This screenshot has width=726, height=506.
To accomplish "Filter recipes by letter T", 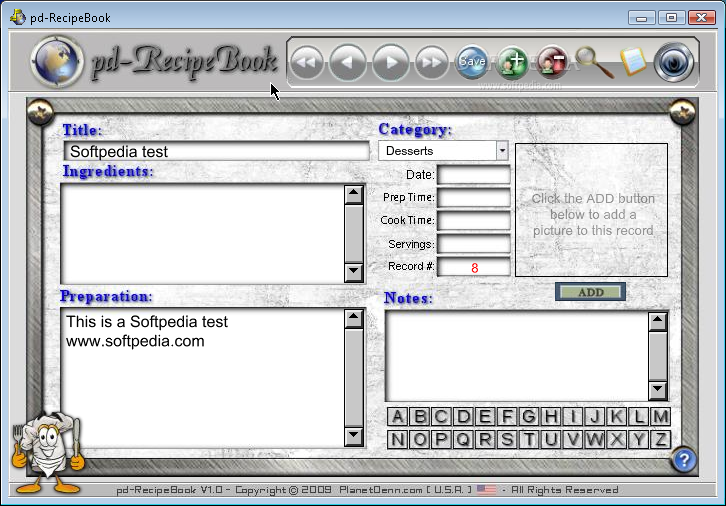I will (x=529, y=439).
